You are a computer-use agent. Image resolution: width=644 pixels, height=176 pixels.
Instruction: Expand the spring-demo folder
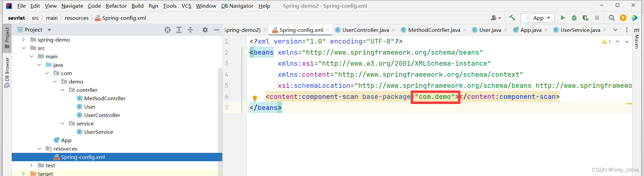[24, 40]
